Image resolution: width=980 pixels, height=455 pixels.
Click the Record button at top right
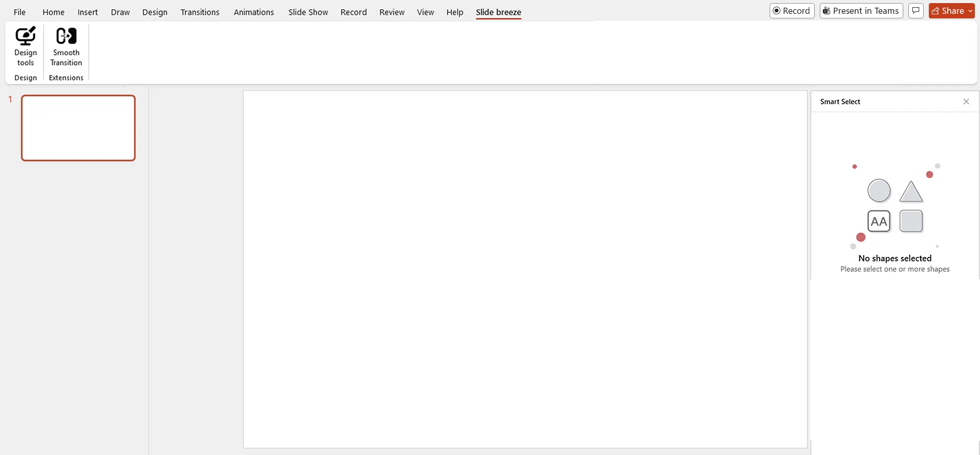point(792,11)
